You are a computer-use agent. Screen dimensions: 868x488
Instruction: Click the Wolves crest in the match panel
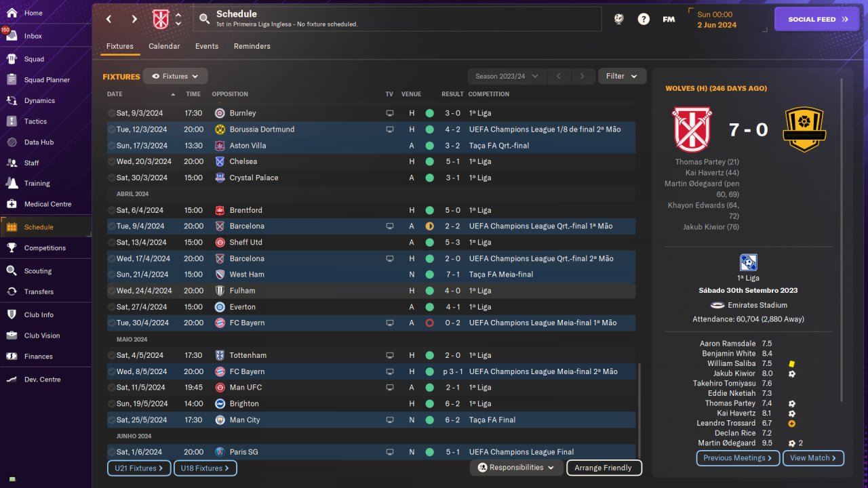tap(804, 129)
